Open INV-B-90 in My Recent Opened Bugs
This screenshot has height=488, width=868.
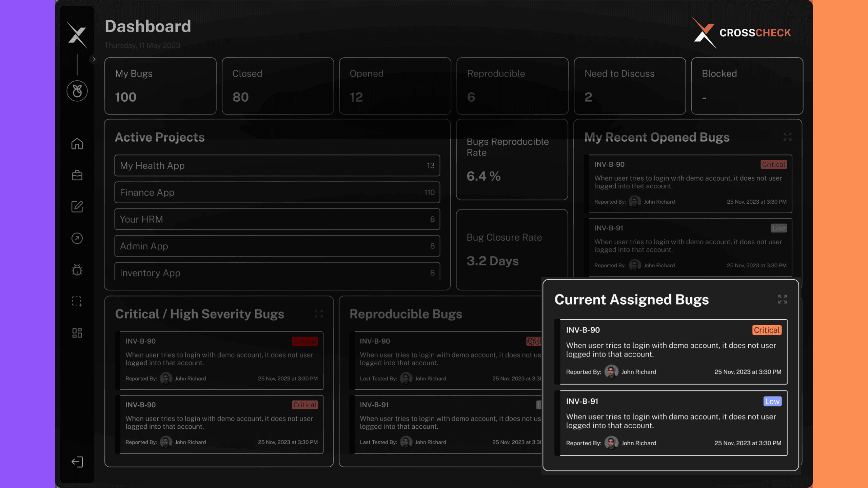688,184
